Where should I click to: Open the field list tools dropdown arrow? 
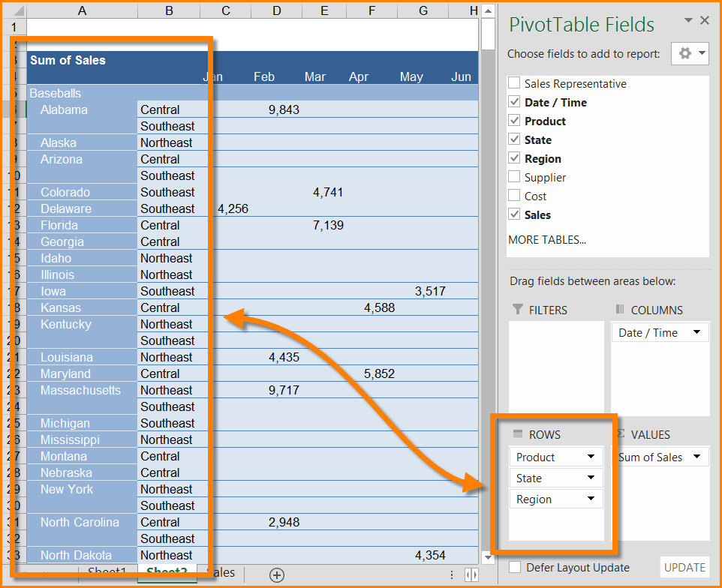702,53
